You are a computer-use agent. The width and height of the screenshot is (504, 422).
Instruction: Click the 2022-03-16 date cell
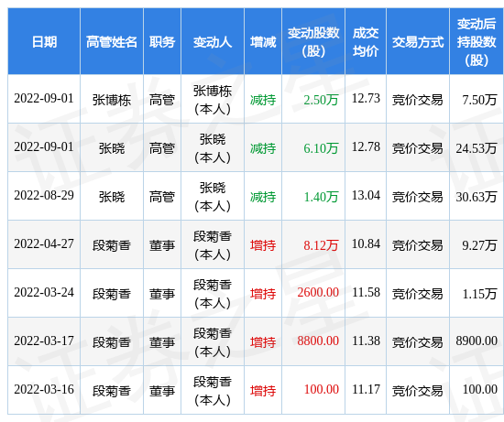(44, 389)
